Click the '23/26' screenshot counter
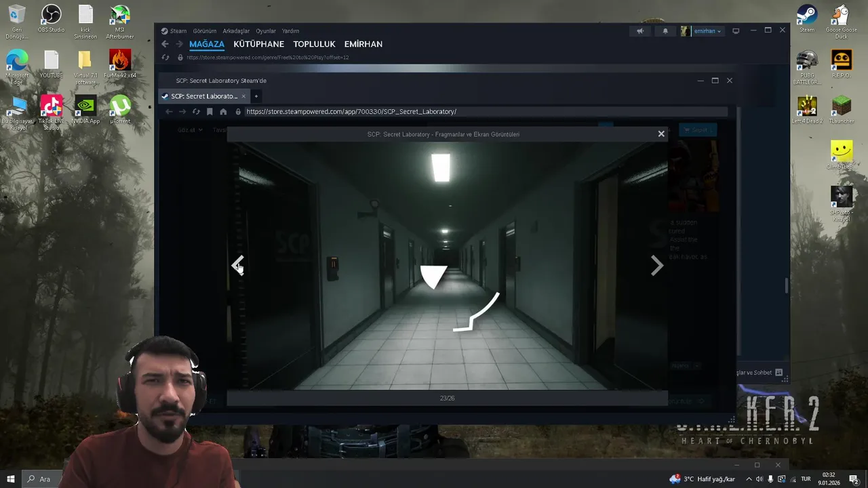This screenshot has width=868, height=488. click(447, 399)
